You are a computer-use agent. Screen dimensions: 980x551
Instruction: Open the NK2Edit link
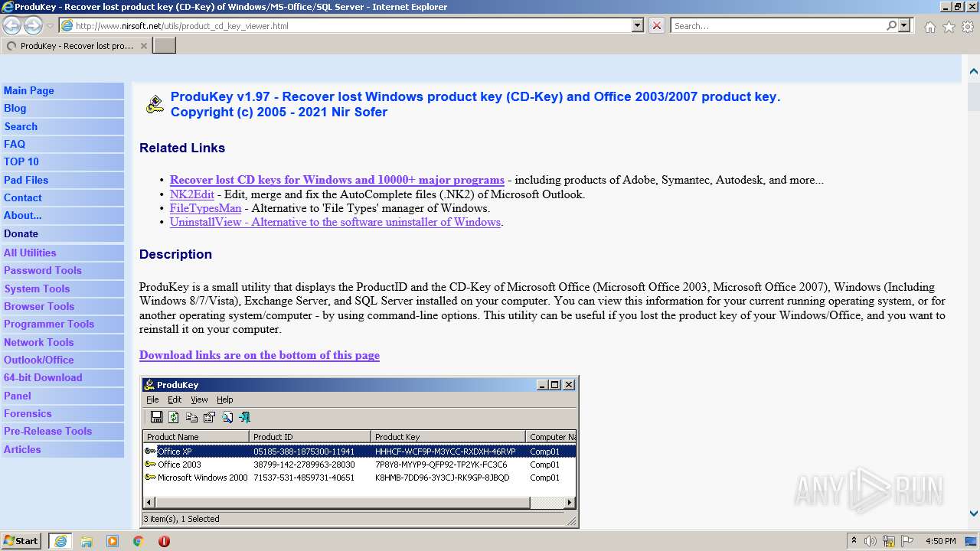point(192,194)
